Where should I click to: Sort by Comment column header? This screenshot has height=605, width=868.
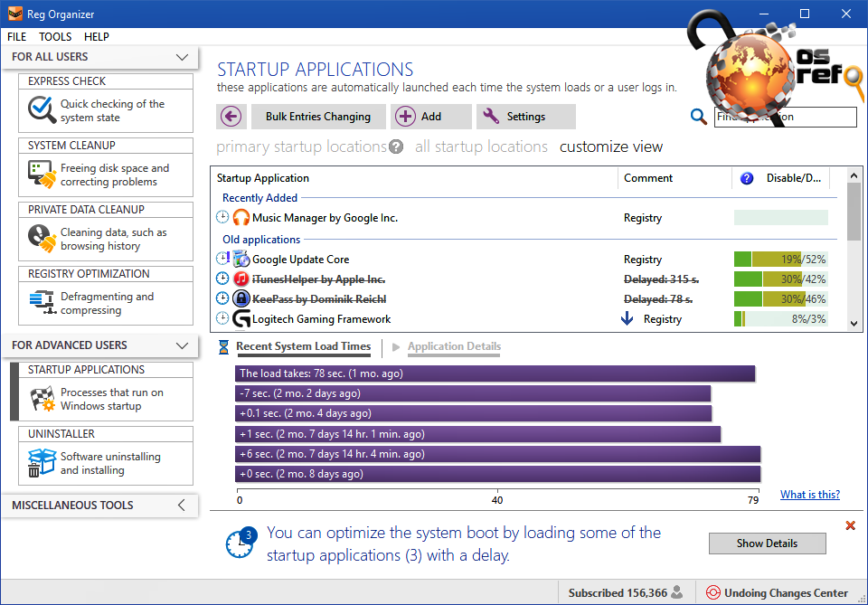648,178
